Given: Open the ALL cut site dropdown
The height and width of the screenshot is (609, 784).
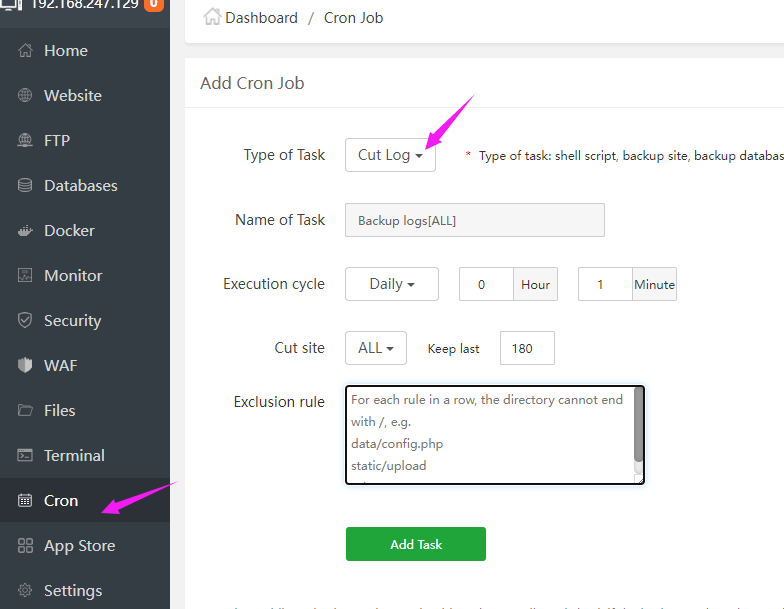Looking at the screenshot, I should [375, 348].
